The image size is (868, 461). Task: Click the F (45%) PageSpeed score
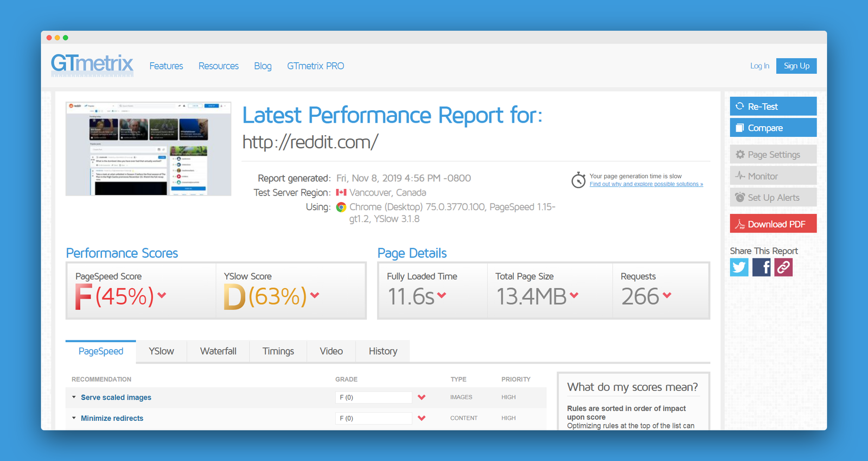(114, 296)
